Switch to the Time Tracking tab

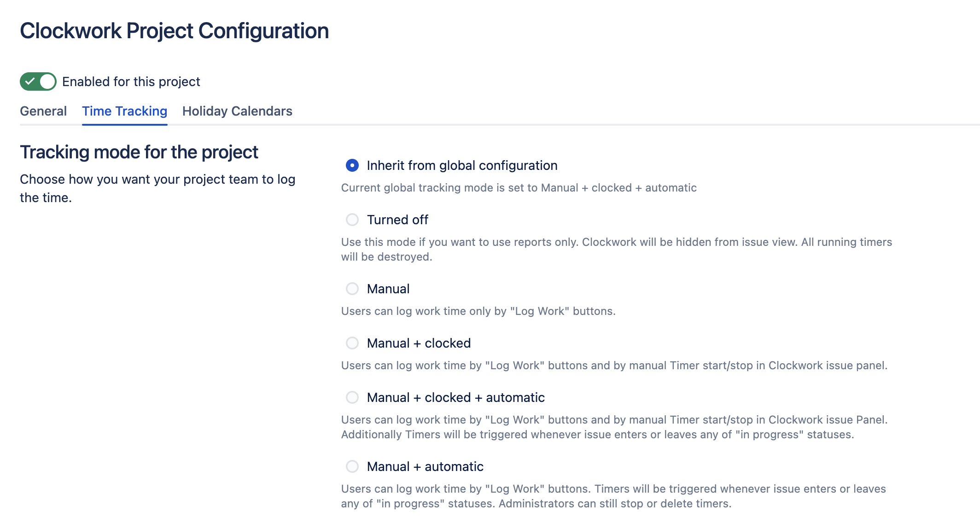[x=124, y=111]
